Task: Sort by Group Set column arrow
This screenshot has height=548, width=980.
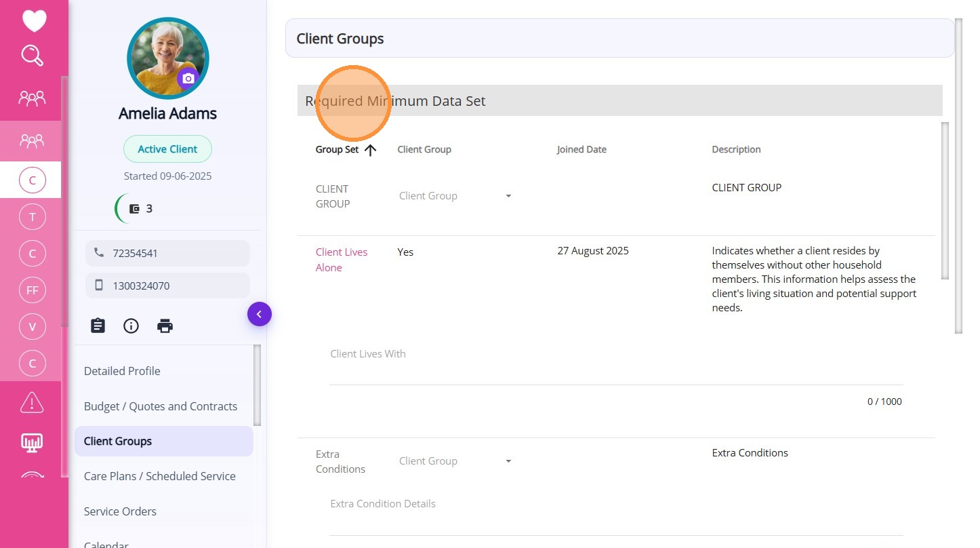Action: point(370,150)
